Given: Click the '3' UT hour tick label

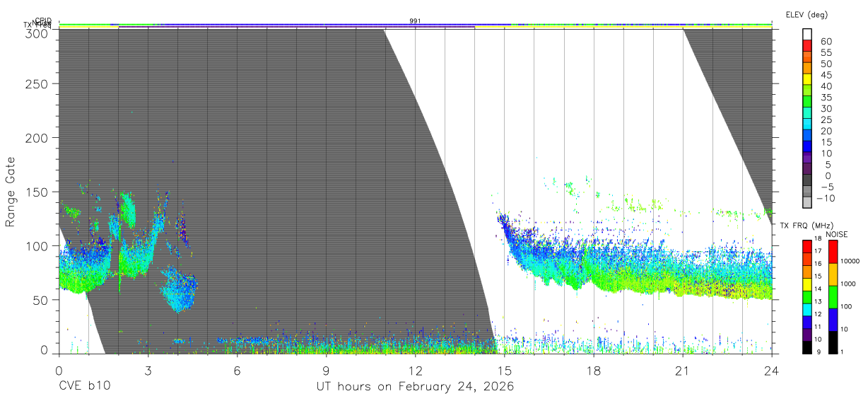Looking at the screenshot, I should (x=148, y=369).
